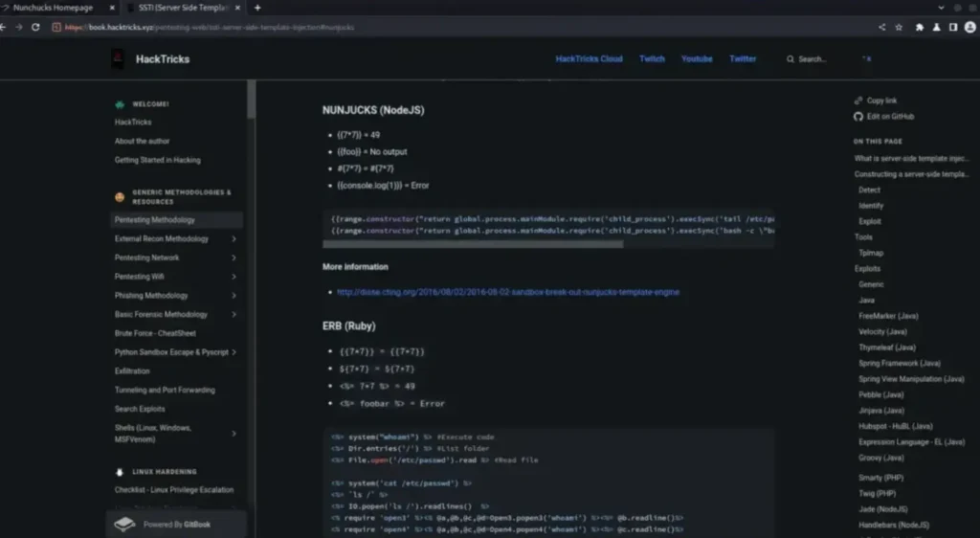Image resolution: width=980 pixels, height=538 pixels.
Task: Open the Twitter link in header
Action: tap(743, 59)
